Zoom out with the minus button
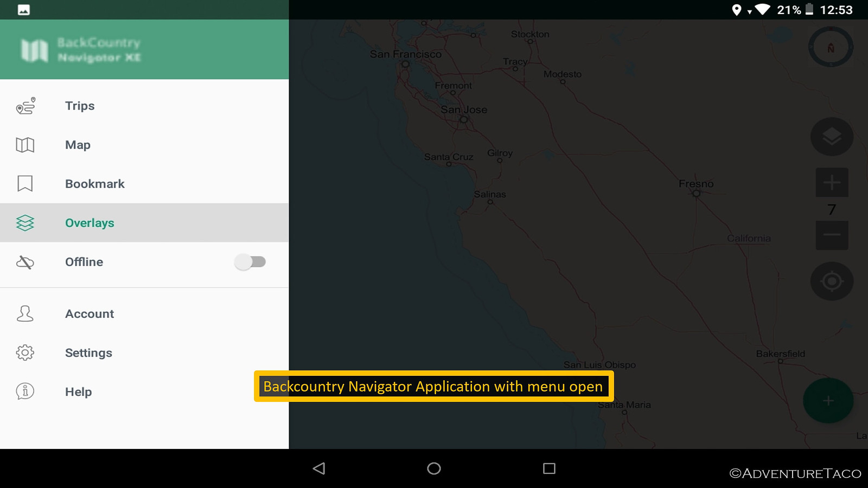868x488 pixels. point(832,235)
